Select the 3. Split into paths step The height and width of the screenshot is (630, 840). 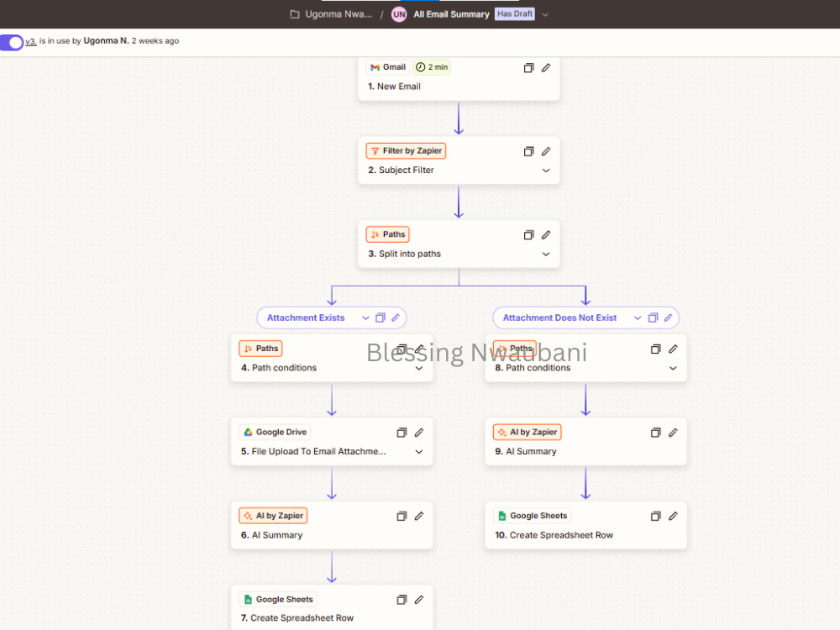[459, 244]
